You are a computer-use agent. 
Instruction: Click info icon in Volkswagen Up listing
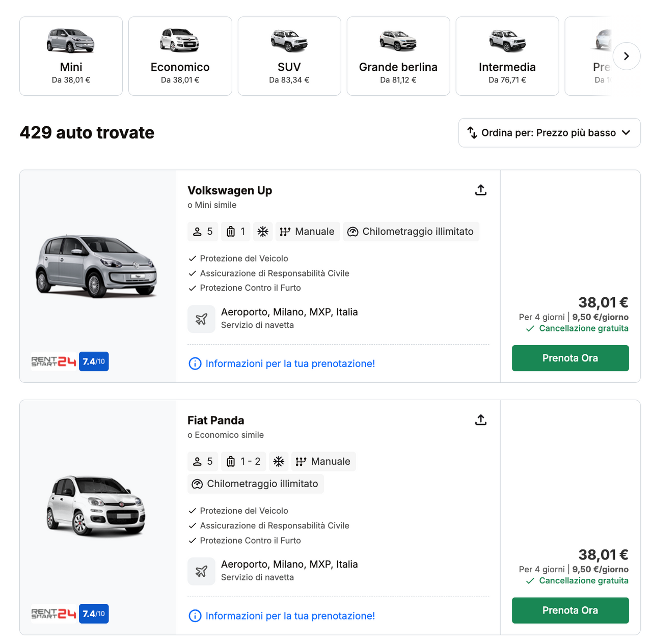(195, 363)
